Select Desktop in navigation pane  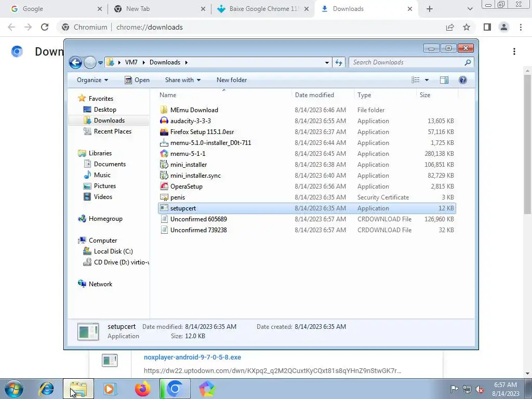(x=105, y=110)
